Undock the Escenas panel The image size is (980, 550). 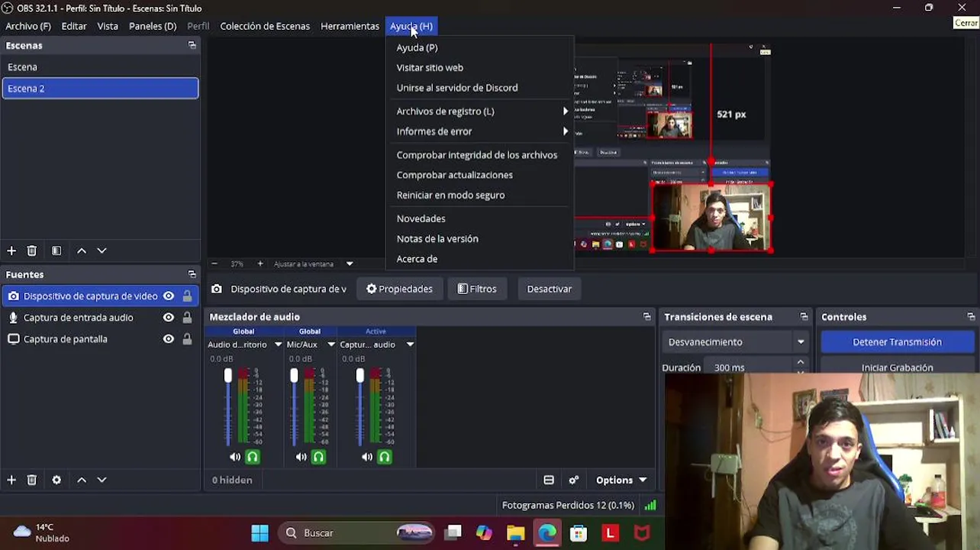tap(192, 45)
